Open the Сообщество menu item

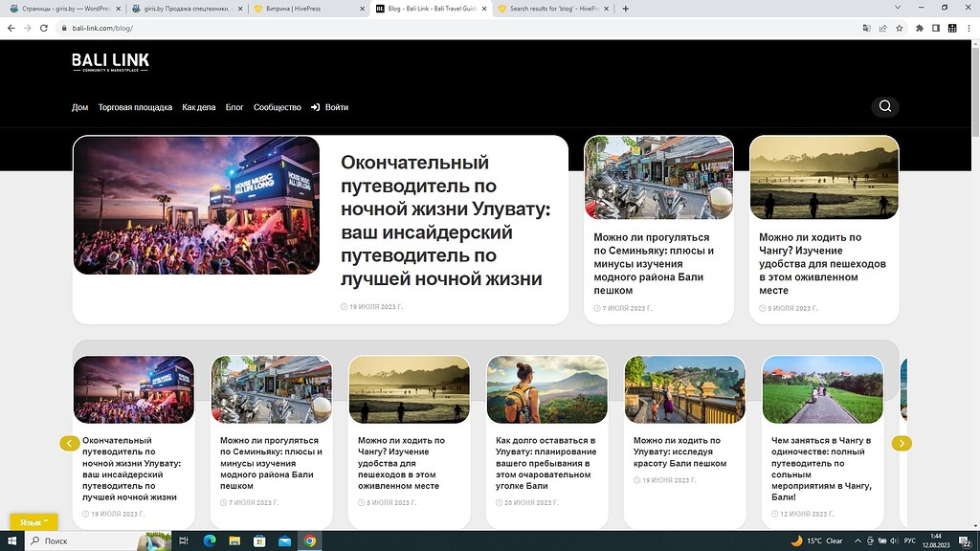(x=277, y=106)
